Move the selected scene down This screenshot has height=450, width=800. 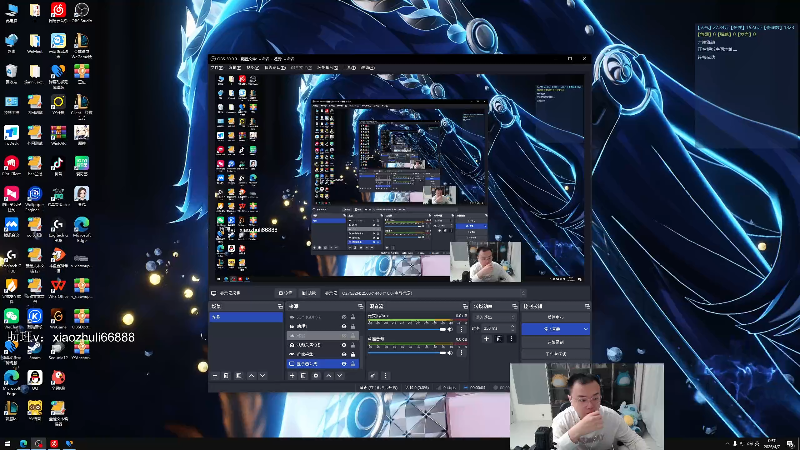pyautogui.click(x=262, y=376)
